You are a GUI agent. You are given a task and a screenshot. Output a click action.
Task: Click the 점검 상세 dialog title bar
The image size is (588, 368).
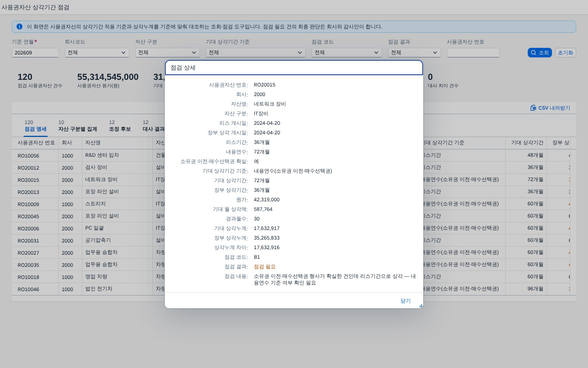pyautogui.click(x=294, y=68)
